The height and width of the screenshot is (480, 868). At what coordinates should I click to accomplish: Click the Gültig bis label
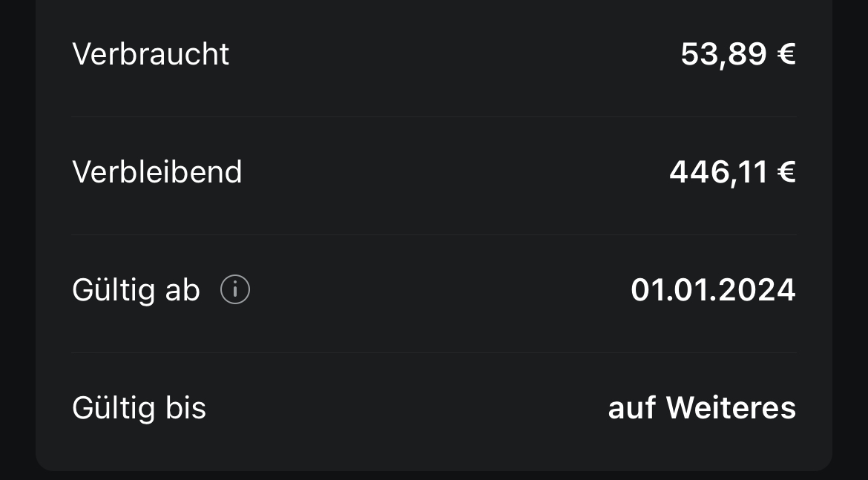tap(139, 408)
